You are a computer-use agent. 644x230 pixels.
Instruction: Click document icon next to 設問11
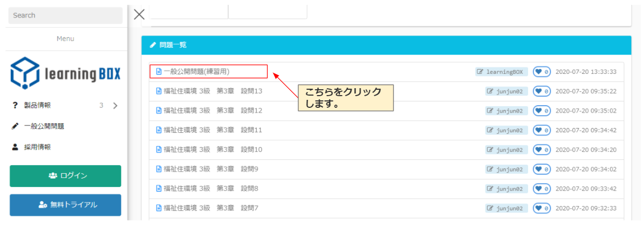(158, 130)
